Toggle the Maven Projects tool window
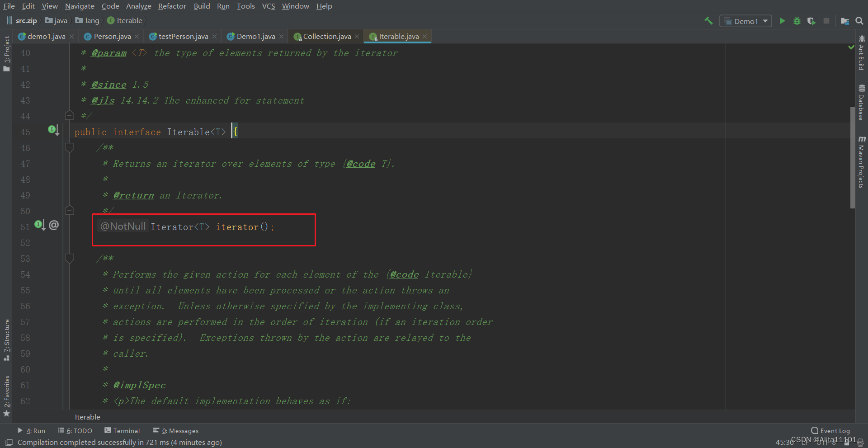Viewport: 868px width, 448px height. pyautogui.click(x=861, y=162)
